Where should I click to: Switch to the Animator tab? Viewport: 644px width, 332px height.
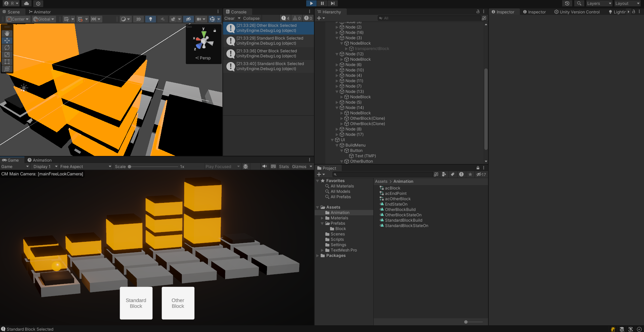(x=40, y=12)
